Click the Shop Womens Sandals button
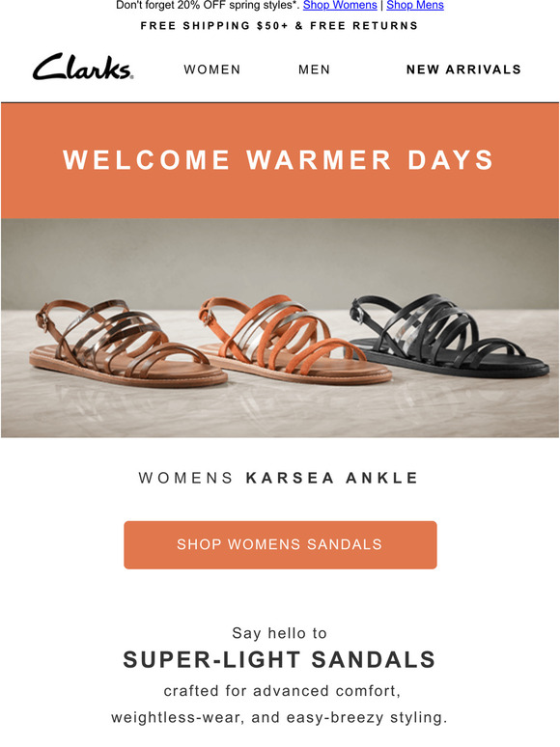The height and width of the screenshot is (747, 560). [x=280, y=544]
